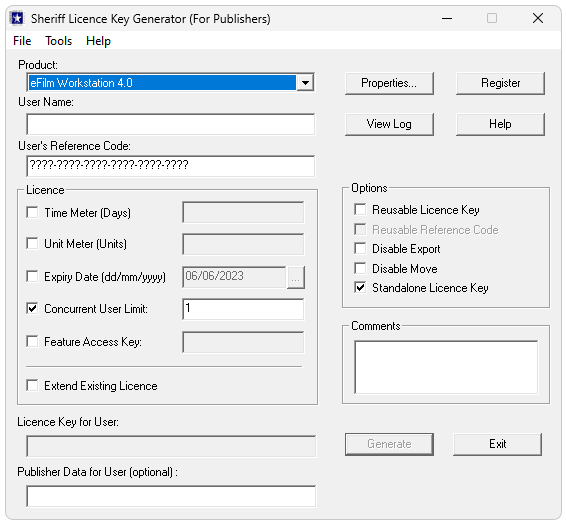Viewport: 566px width, 525px height.
Task: Click the Exit button
Action: coord(497,444)
